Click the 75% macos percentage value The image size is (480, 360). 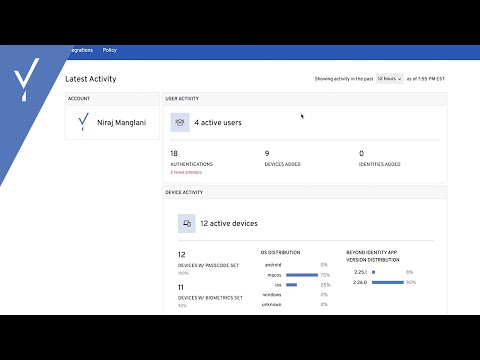(x=325, y=275)
